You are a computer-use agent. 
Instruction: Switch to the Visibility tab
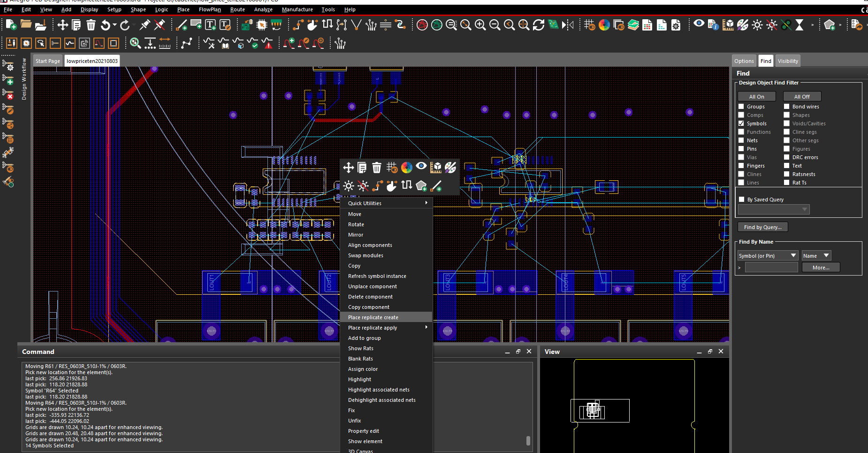[788, 61]
